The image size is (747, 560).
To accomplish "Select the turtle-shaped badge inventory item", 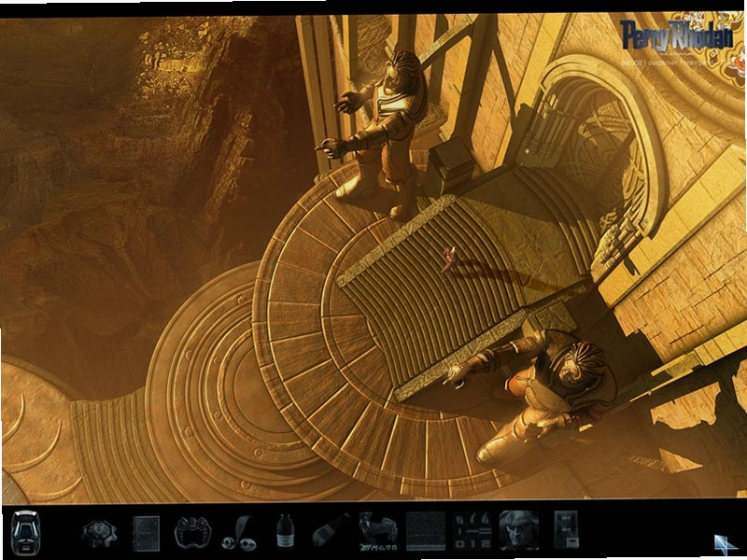I will [99, 533].
